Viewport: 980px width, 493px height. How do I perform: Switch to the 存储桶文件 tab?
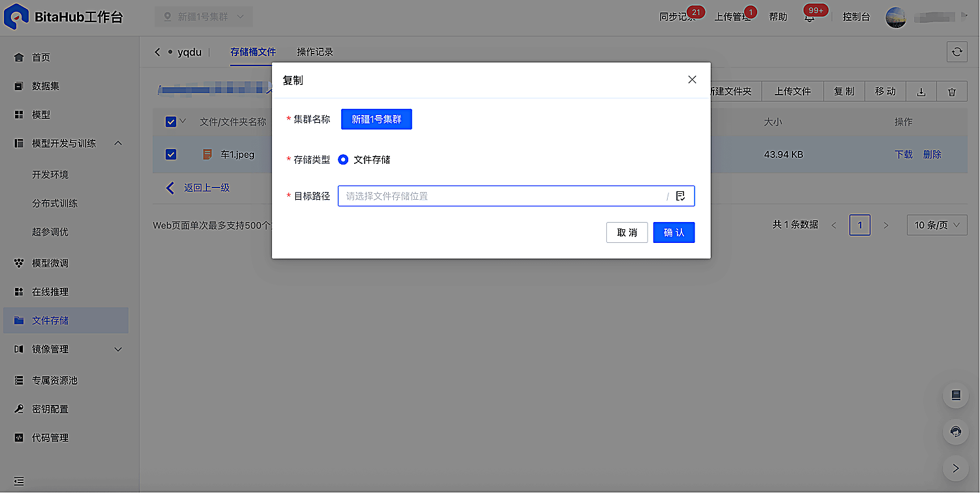tap(253, 52)
